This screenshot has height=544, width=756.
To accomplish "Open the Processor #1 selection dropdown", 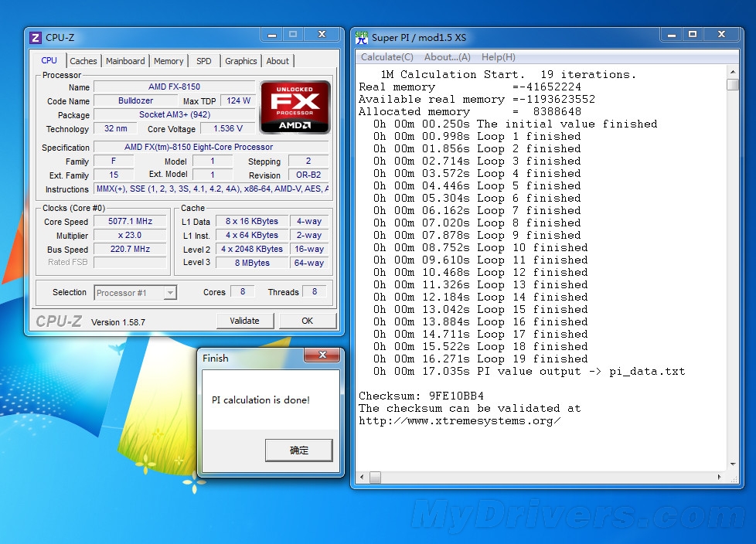I will (169, 293).
